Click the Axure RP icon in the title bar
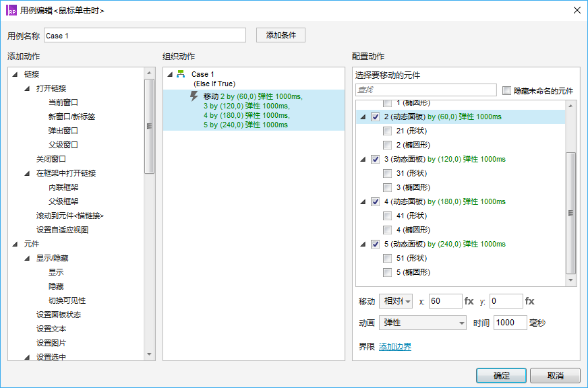This screenshot has height=388, width=588. 11,11
